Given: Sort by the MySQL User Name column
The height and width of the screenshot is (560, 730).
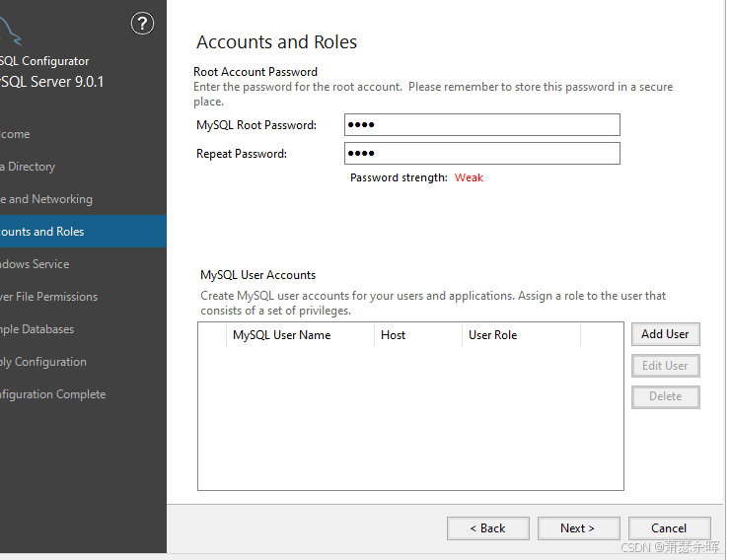Looking at the screenshot, I should pos(282,335).
